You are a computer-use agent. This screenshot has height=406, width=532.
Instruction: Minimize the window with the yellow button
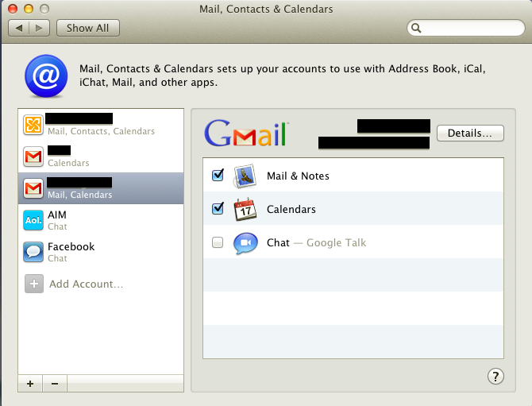pyautogui.click(x=29, y=9)
